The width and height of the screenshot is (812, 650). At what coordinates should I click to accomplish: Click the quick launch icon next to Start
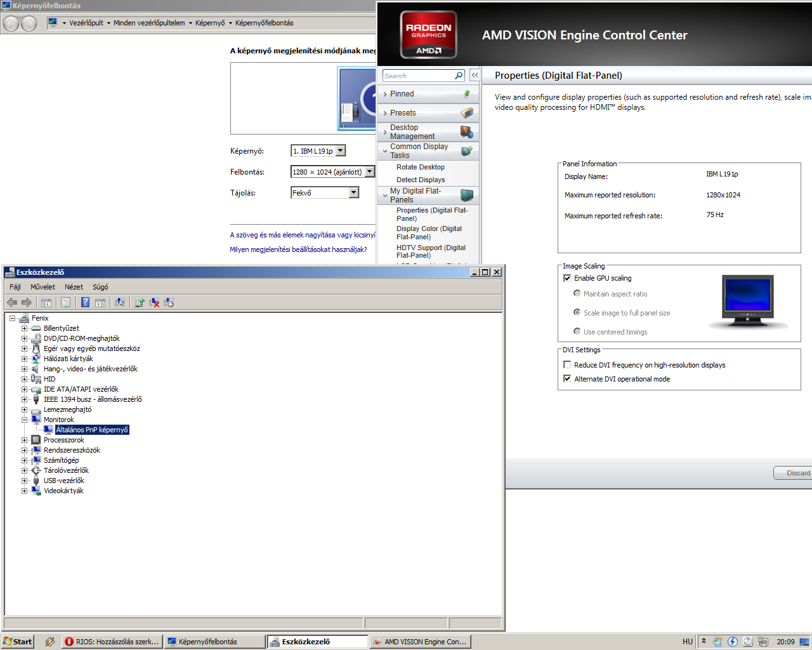click(x=49, y=642)
